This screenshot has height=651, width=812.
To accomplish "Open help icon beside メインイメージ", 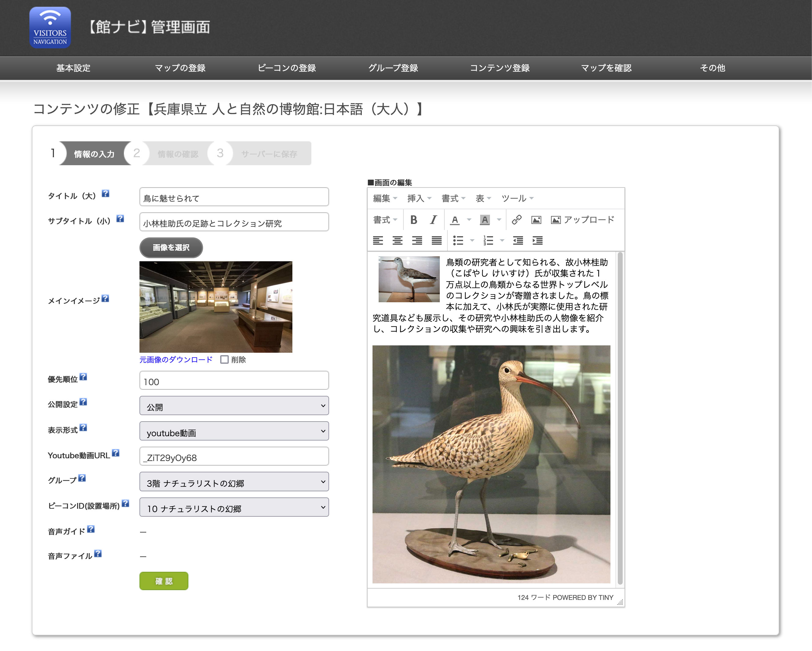I will (106, 298).
